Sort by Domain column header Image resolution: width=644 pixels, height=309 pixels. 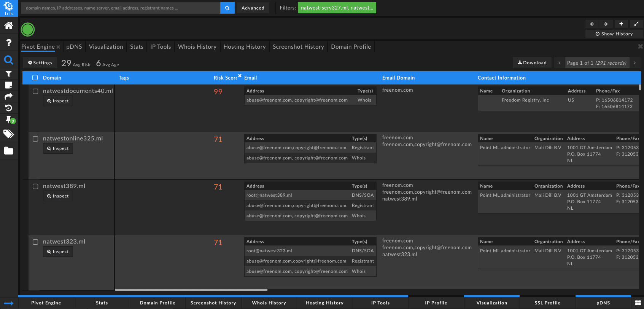click(x=52, y=78)
